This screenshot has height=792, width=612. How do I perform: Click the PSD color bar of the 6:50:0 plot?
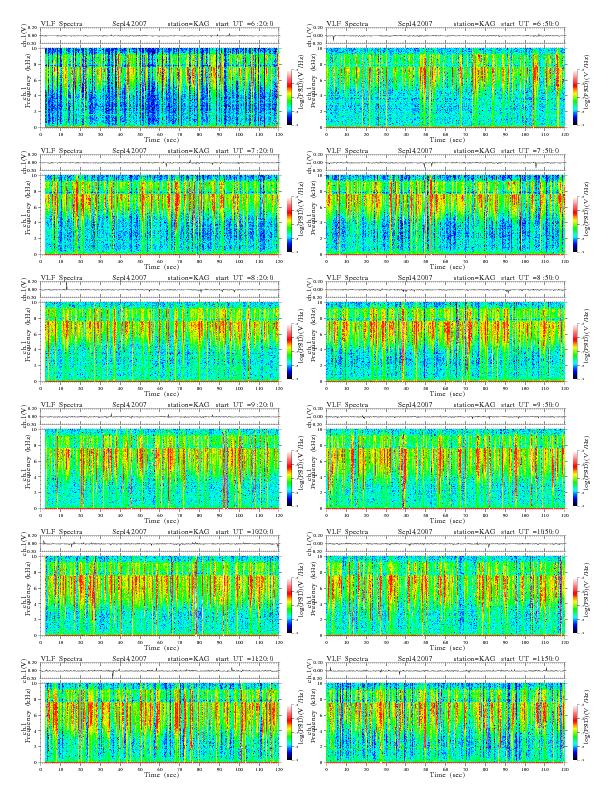coord(576,97)
